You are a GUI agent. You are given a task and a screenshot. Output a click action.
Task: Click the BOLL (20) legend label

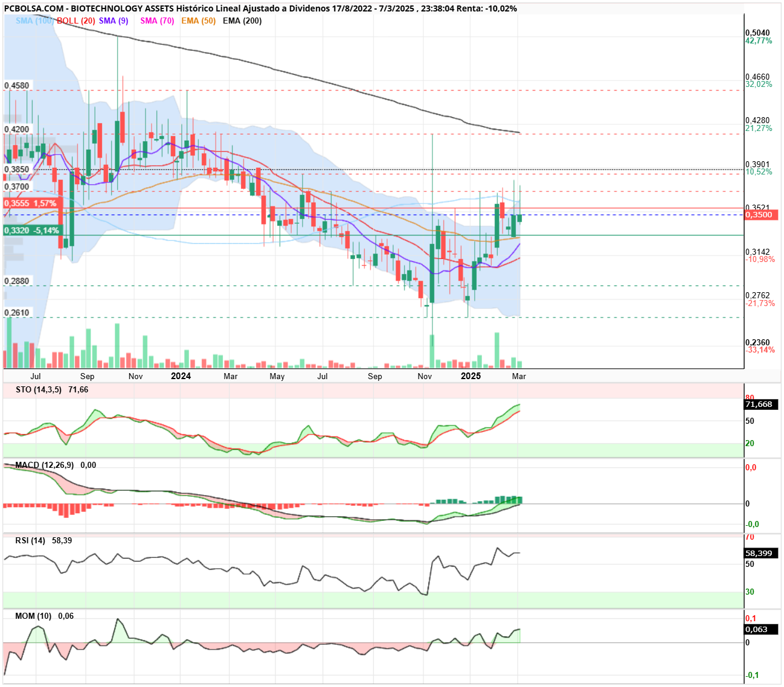[x=76, y=21]
